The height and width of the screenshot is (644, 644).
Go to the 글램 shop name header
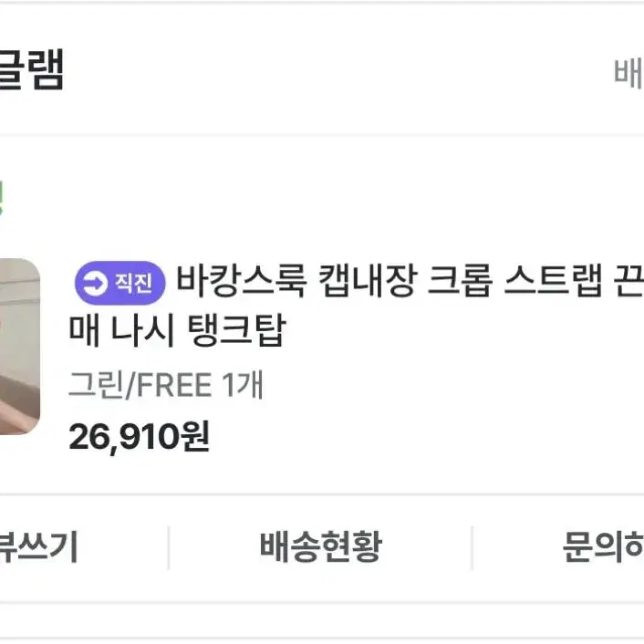coord(32,69)
